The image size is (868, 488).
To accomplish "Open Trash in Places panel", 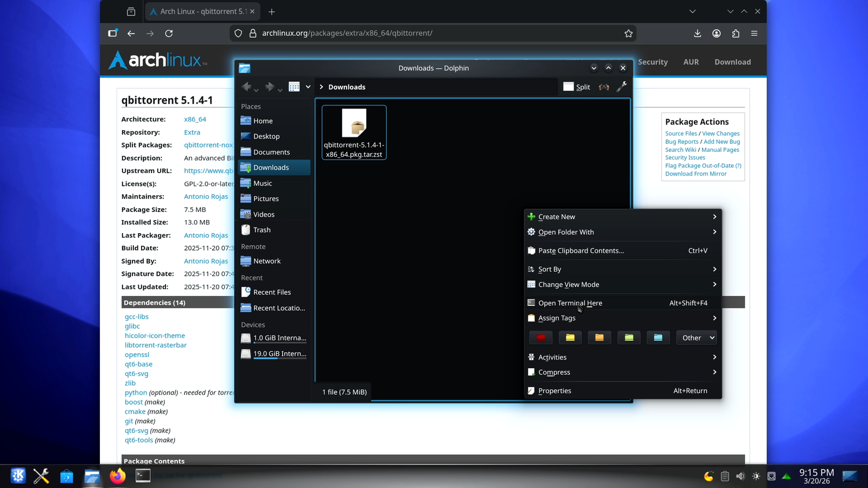I will [x=275, y=230].
